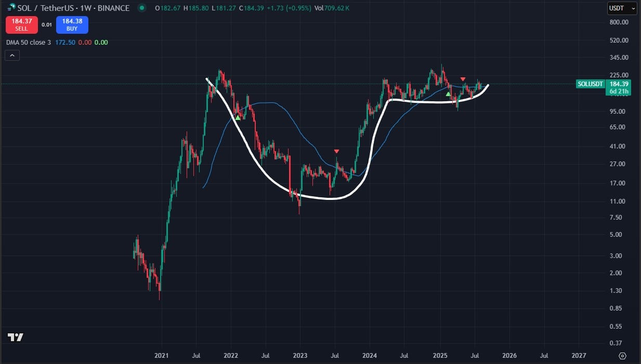Screen dimensions: 641x364
Task: Click the 2023 label on the time axis
Action: pyautogui.click(x=300, y=356)
